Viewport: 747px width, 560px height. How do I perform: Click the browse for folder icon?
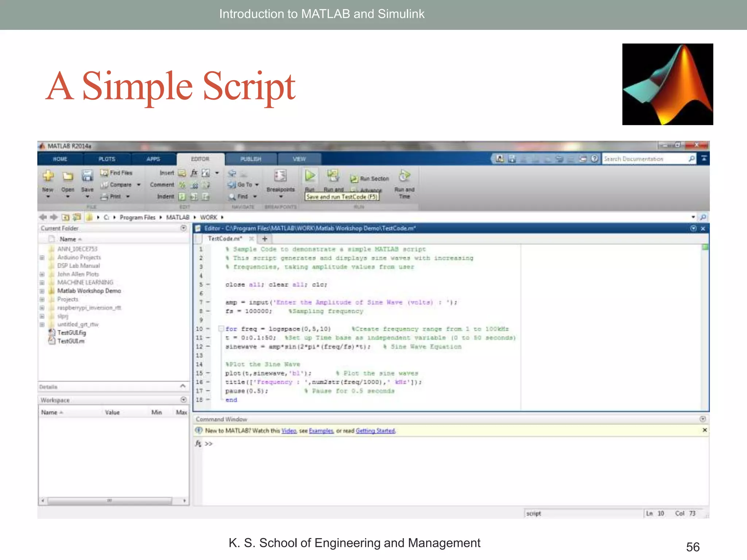point(77,217)
